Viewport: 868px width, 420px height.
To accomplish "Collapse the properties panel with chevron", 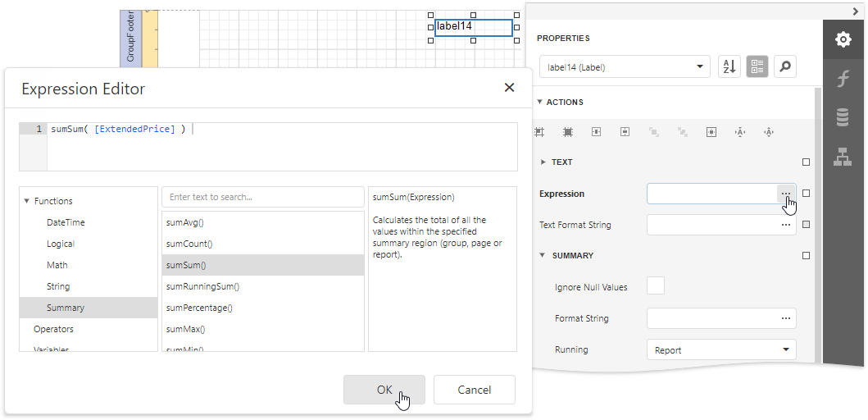I will point(856,11).
